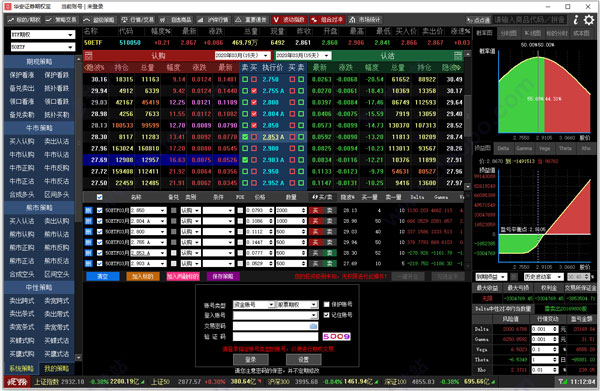The image size is (600, 391).
Task: Select the 保护看涨 strategy in the left panel
Action: tap(21, 75)
